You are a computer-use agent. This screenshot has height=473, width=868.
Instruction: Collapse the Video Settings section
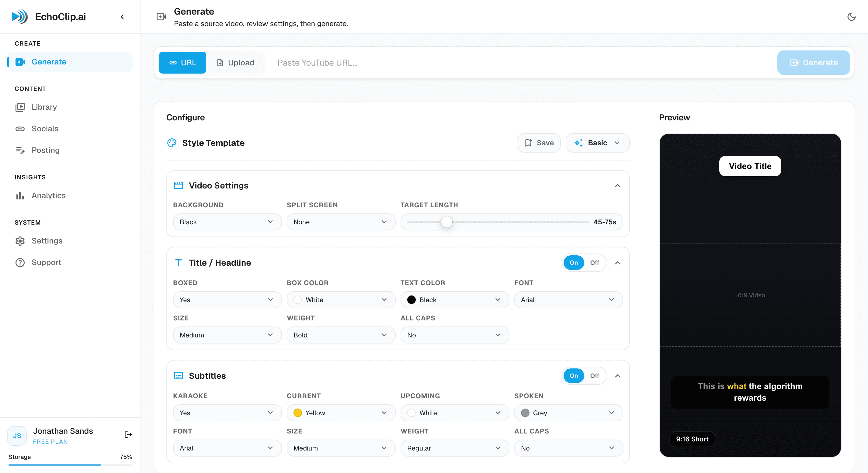(x=617, y=186)
